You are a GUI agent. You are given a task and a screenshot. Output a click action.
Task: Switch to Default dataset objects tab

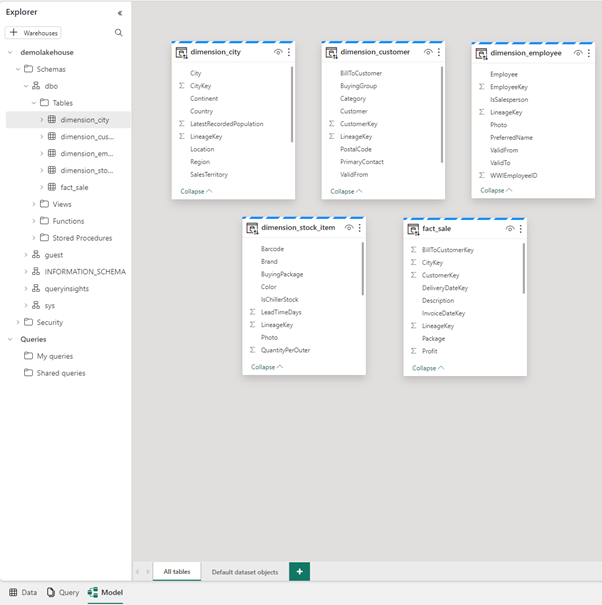pos(245,572)
